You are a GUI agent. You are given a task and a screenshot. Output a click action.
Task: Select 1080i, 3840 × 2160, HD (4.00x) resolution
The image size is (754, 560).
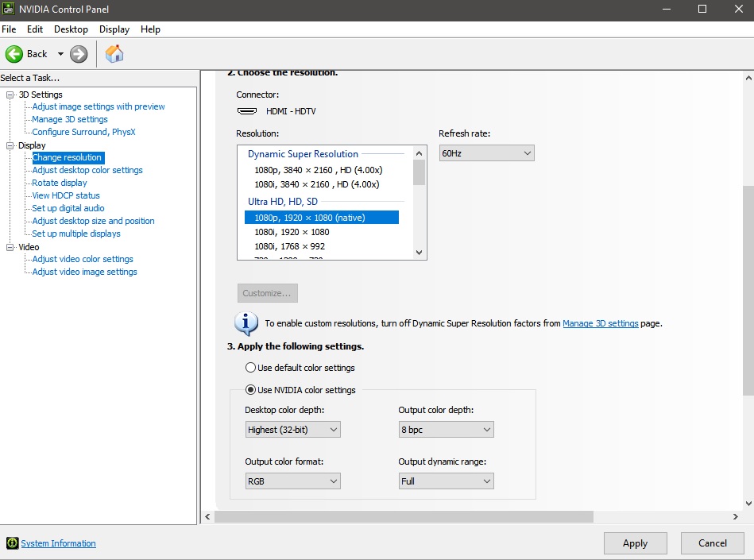click(317, 184)
